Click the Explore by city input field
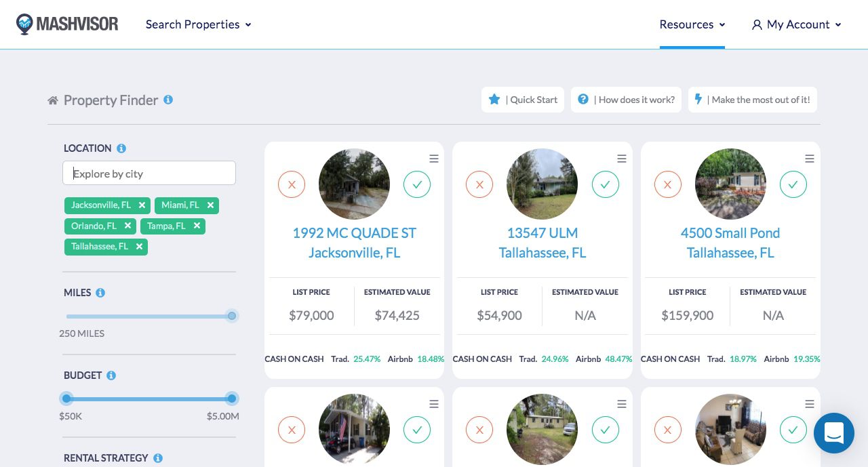This screenshot has width=868, height=467. 149,173
